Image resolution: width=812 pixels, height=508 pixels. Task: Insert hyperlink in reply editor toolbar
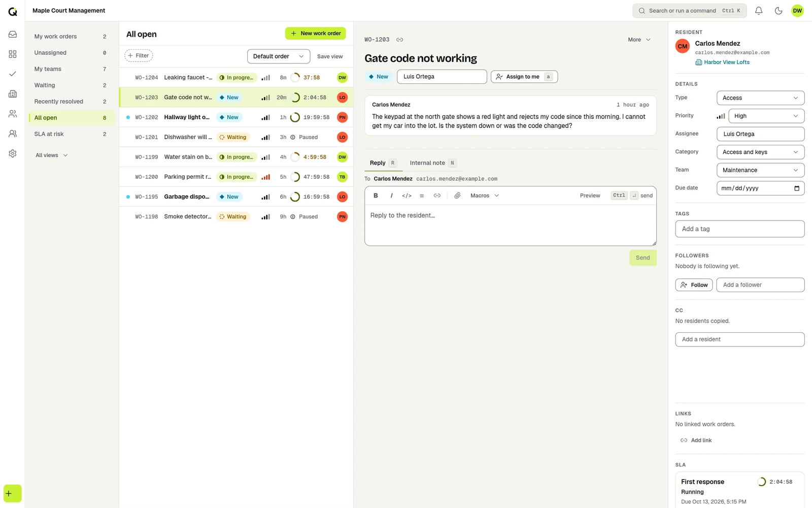point(437,196)
